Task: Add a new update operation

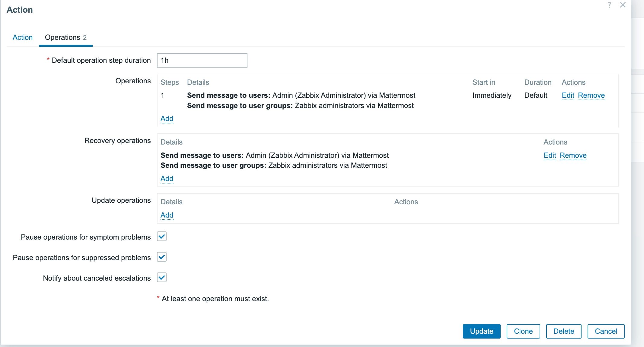Action: click(167, 215)
